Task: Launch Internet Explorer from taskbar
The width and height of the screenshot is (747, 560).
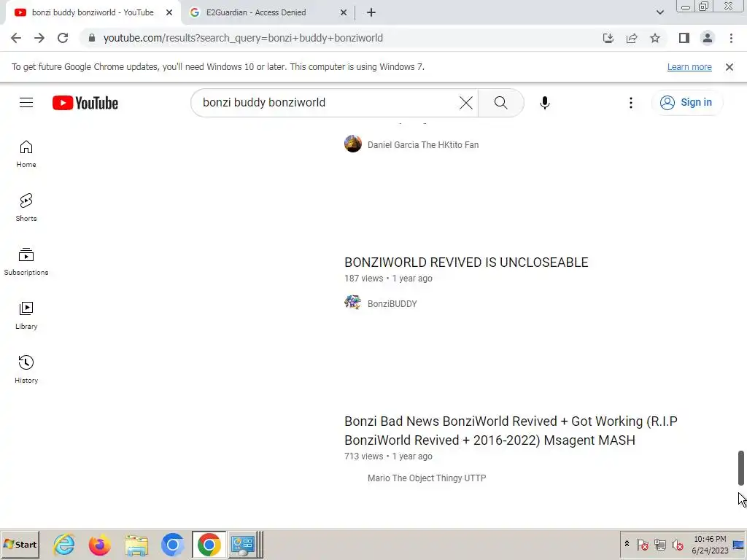Action: click(64, 544)
